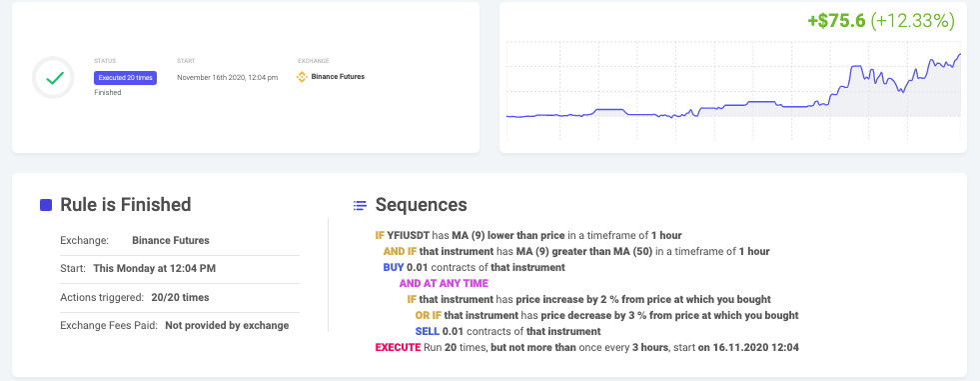Click the AND AT ANY TIME condition line
Viewport: 980px width, 381px height.
tap(444, 283)
